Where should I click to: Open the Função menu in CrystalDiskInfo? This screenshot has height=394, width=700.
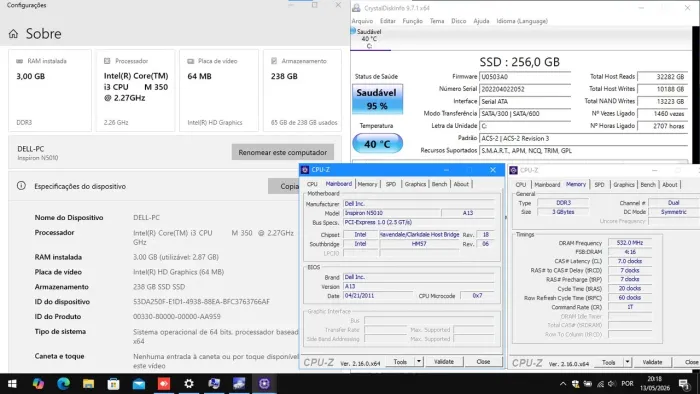[x=412, y=21]
